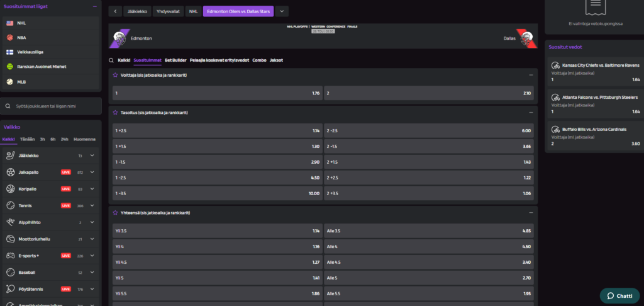Filter menu by 3h timeframe
The image size is (644, 306).
coord(42,139)
